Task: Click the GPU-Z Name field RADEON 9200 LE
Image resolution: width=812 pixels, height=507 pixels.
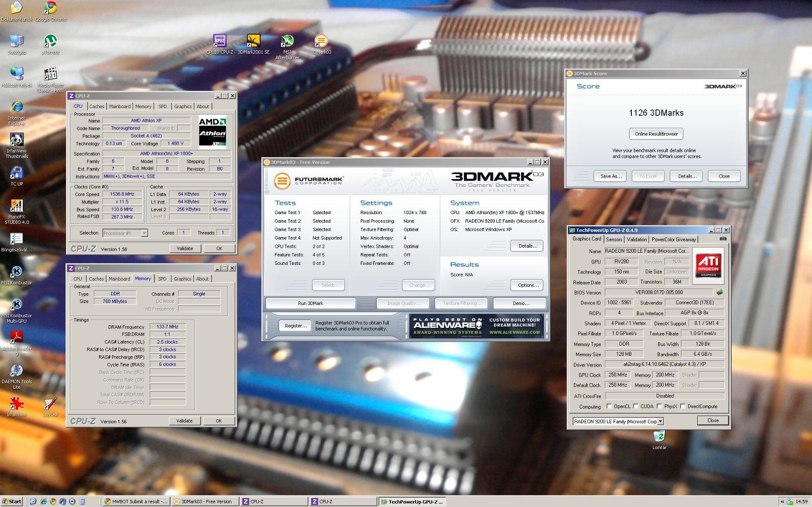Action: point(647,251)
